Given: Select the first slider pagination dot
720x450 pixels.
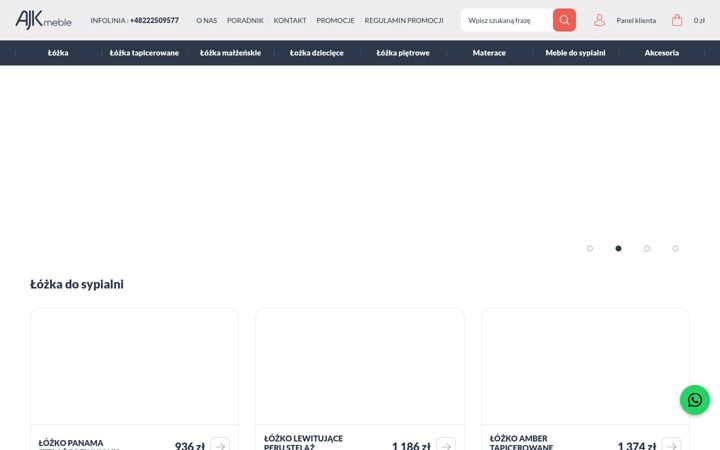Looking at the screenshot, I should [590, 248].
